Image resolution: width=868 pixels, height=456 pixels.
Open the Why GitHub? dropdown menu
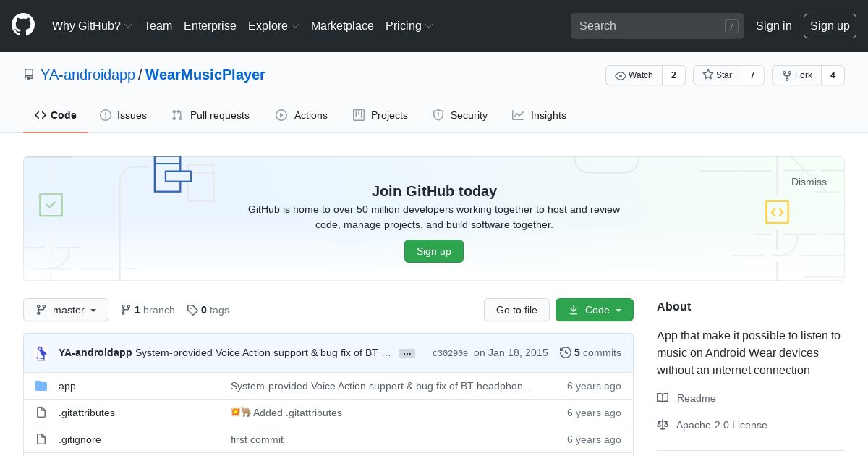(x=92, y=25)
